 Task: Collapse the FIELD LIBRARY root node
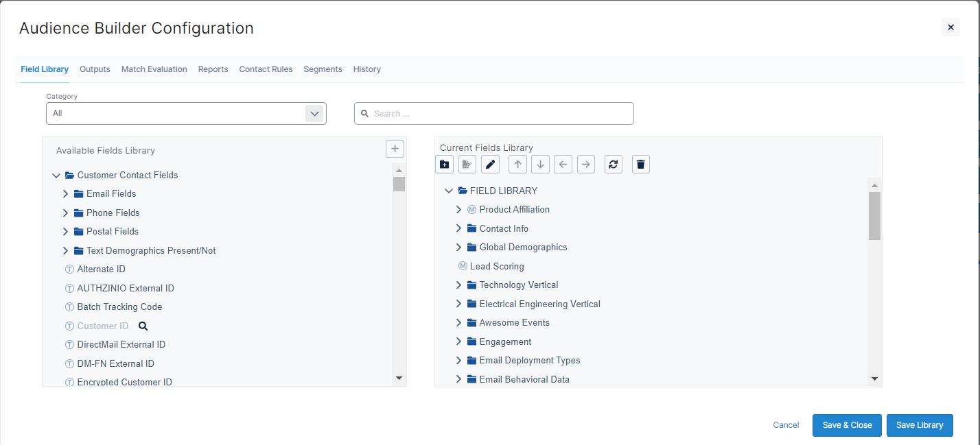(449, 191)
